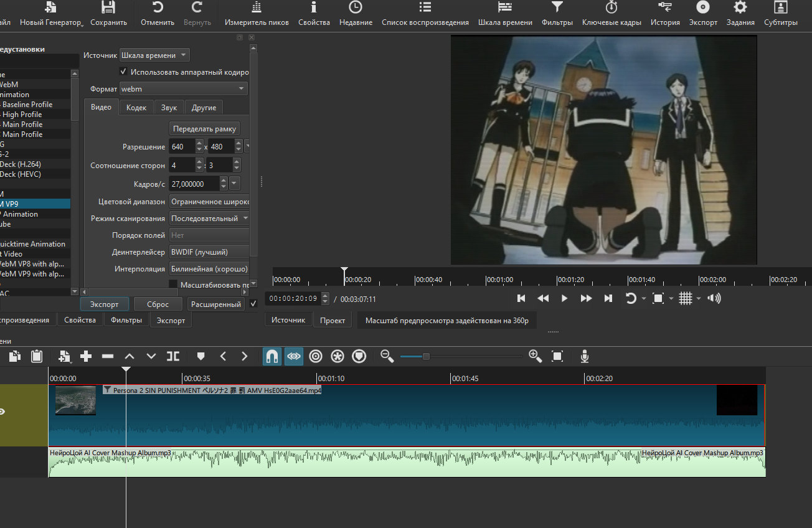Save the project with Сохранить icon
Image resolution: width=812 pixels, height=528 pixels.
click(108, 14)
